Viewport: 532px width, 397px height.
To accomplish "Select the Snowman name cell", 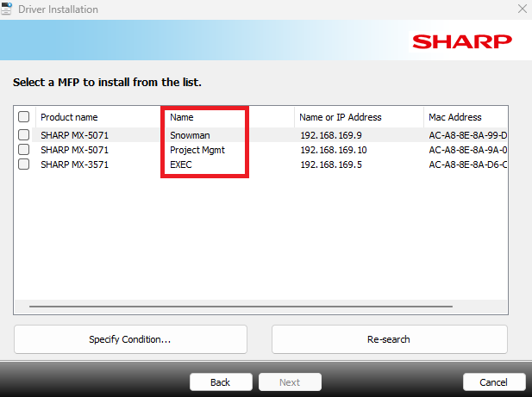I will point(190,135).
